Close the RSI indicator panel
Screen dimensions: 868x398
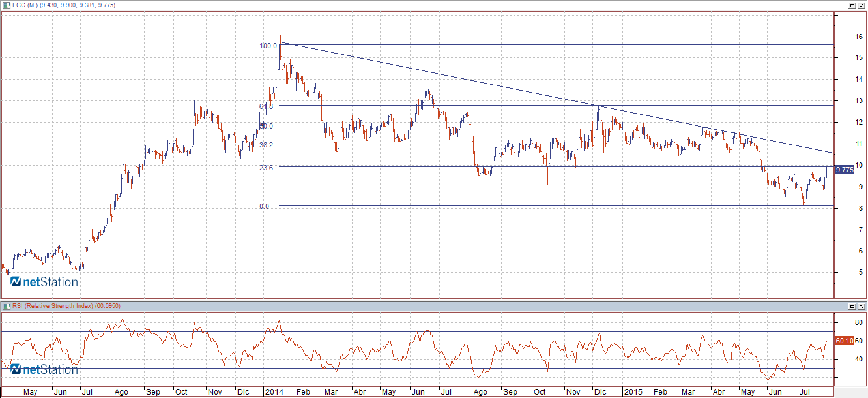click(x=861, y=306)
